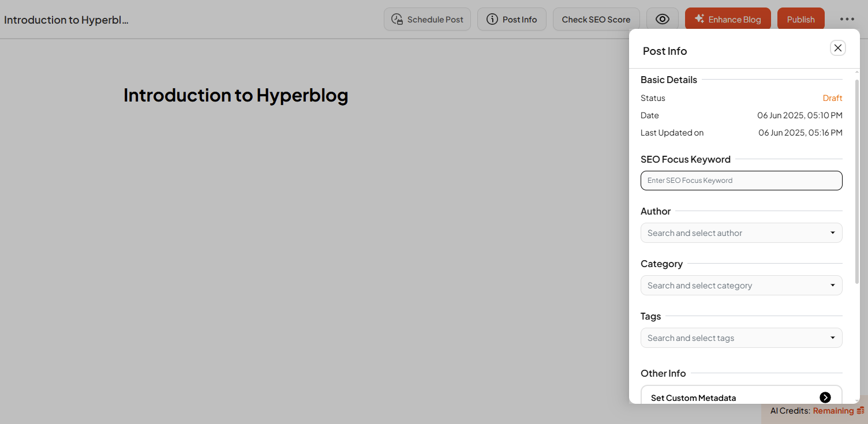Click the Introduction to Hyperblog heading
The width and height of the screenshot is (868, 424).
[236, 95]
